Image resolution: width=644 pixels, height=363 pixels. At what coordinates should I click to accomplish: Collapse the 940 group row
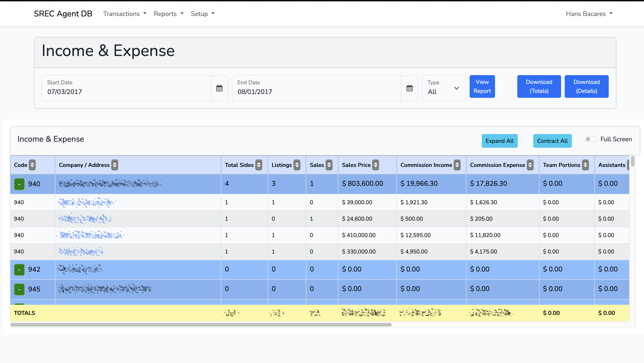point(19,184)
